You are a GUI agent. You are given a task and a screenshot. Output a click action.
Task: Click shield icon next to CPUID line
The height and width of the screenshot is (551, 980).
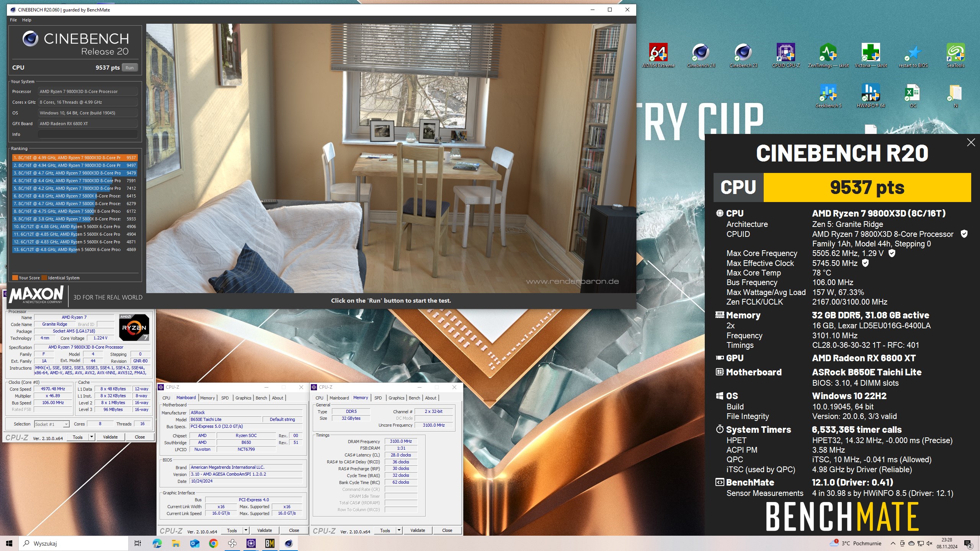[x=964, y=234]
